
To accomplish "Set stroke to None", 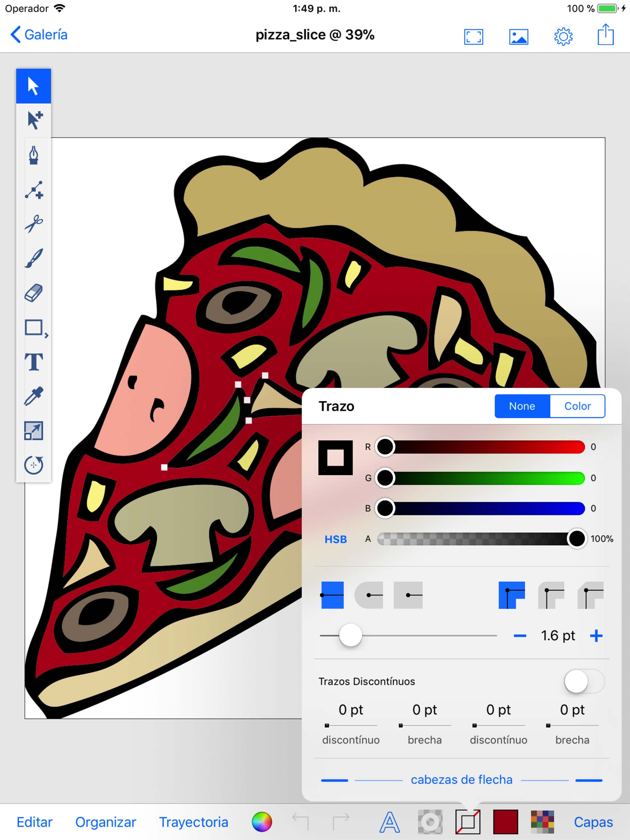I will point(522,406).
